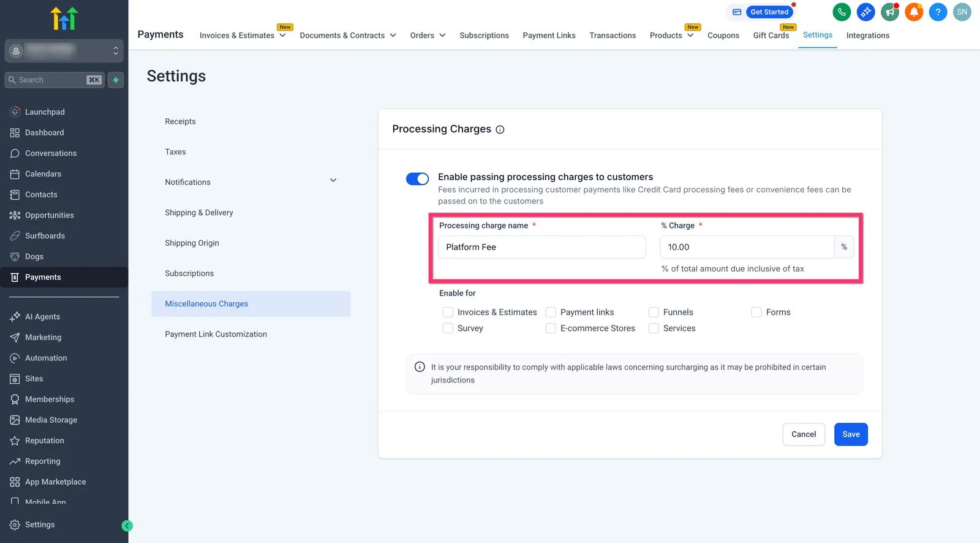980x543 pixels.
Task: Open the orange notifications bell
Action: pos(914,12)
